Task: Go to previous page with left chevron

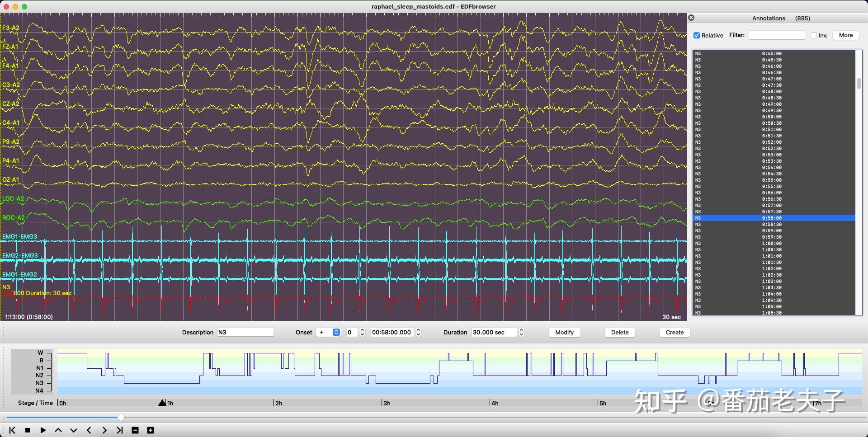Action: (x=89, y=430)
